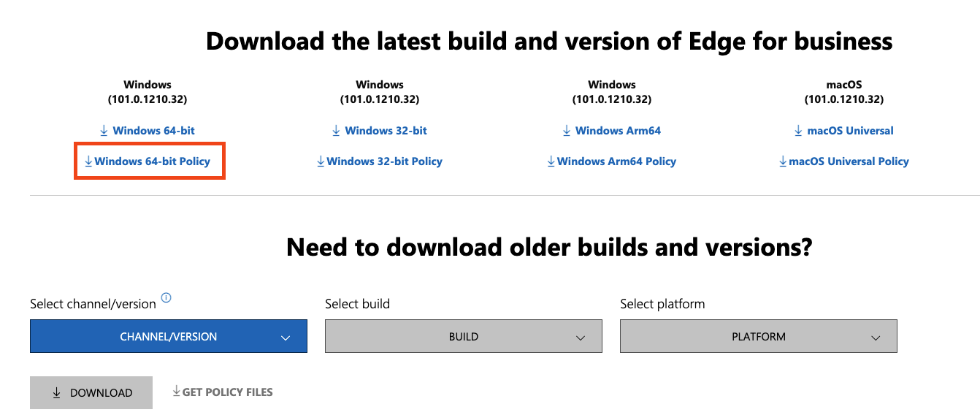
Task: Click the info icon beside Select channel/version
Action: 166,298
